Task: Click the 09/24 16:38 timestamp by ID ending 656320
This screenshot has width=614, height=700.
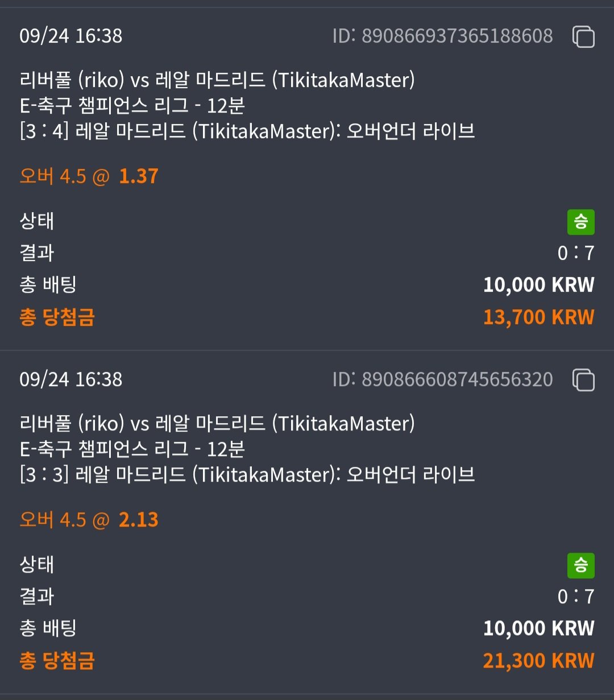Action: point(71,379)
